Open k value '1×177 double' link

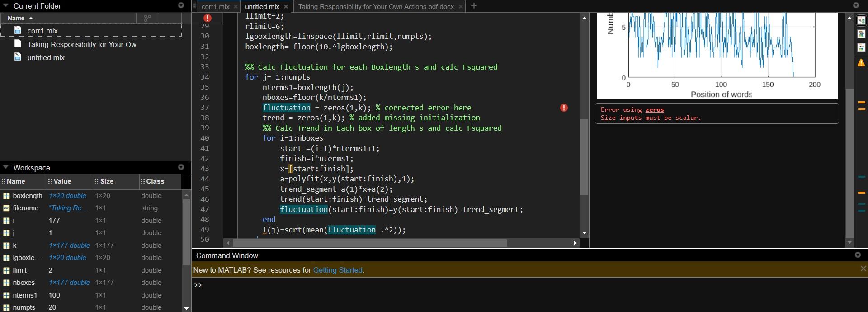[x=69, y=246]
